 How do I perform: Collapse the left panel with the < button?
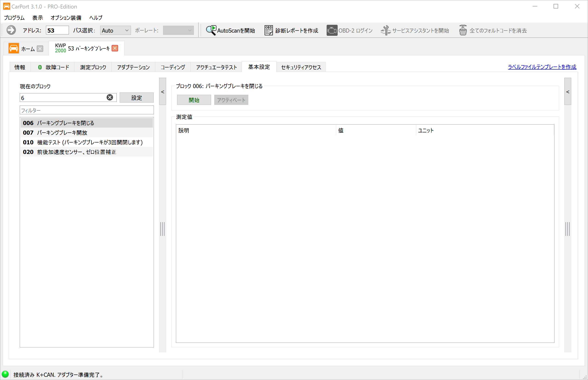(162, 92)
